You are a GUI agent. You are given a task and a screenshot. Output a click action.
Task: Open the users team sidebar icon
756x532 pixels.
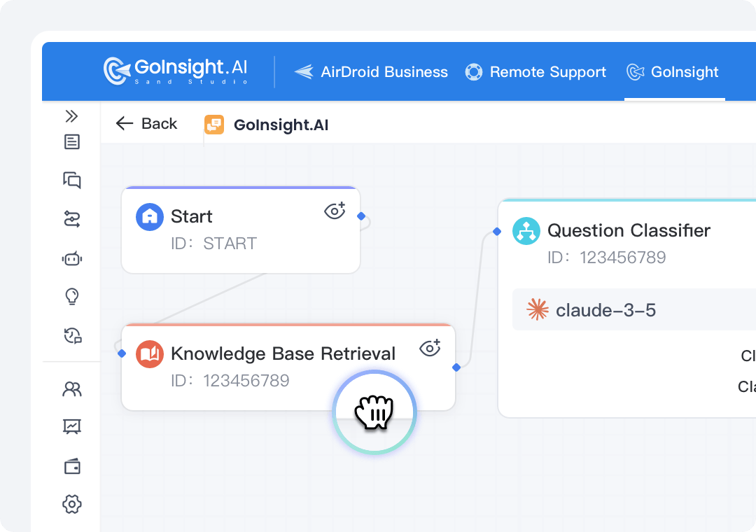click(x=71, y=389)
